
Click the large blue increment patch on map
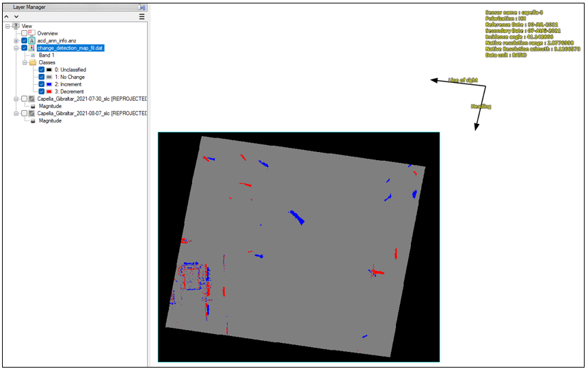297,217
